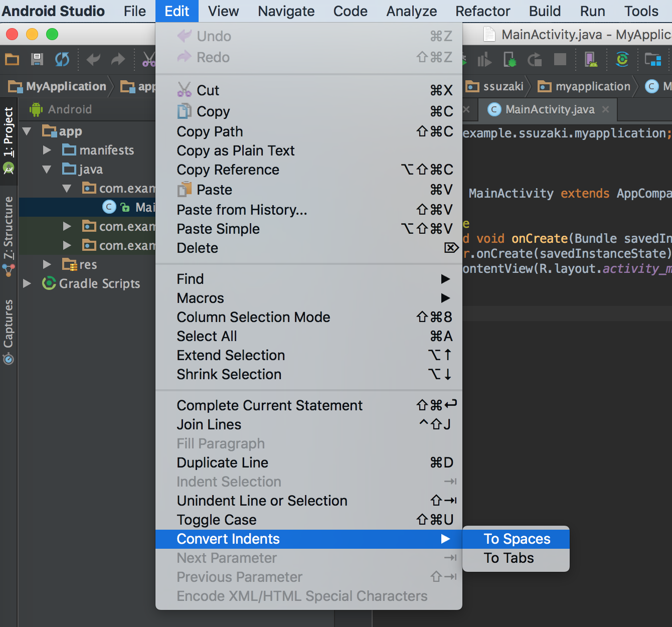
Task: Click Sync Project with Gradle Files icon
Action: [x=622, y=60]
